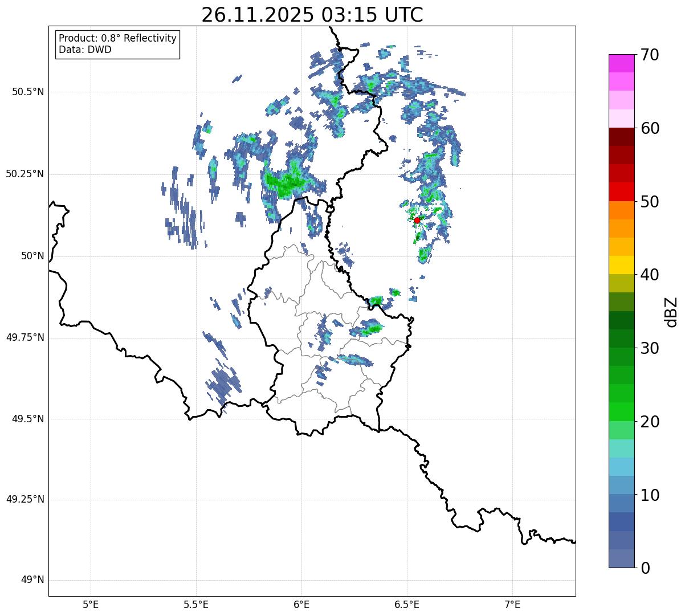
Task: Click the 6°E longitude label
Action: [301, 604]
